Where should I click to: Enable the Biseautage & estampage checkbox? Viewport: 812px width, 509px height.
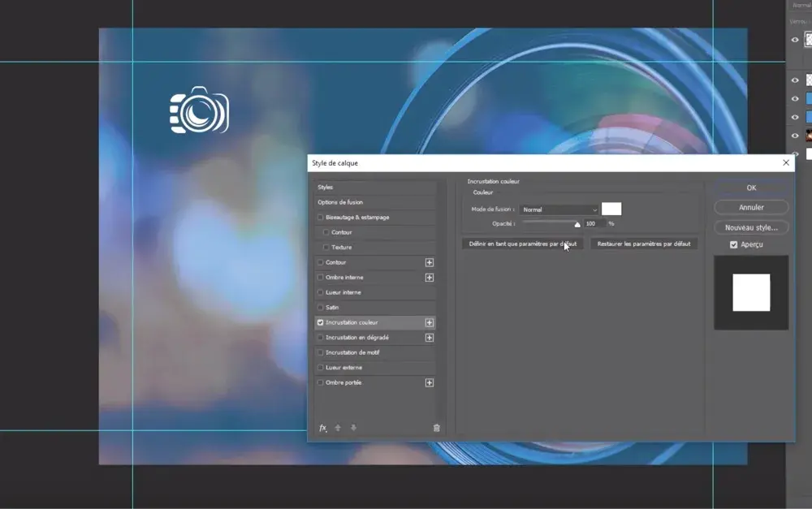[320, 218]
